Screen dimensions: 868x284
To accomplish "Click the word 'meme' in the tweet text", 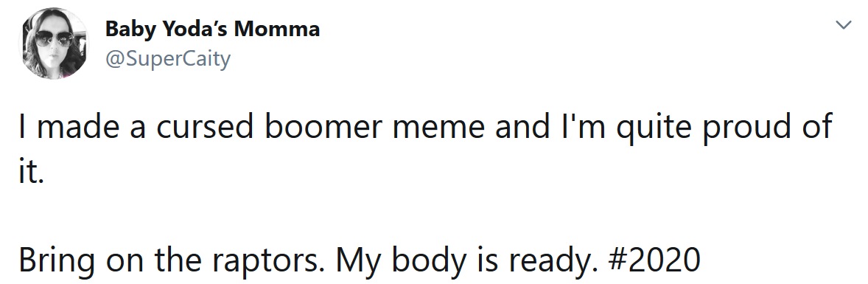I will (439, 128).
